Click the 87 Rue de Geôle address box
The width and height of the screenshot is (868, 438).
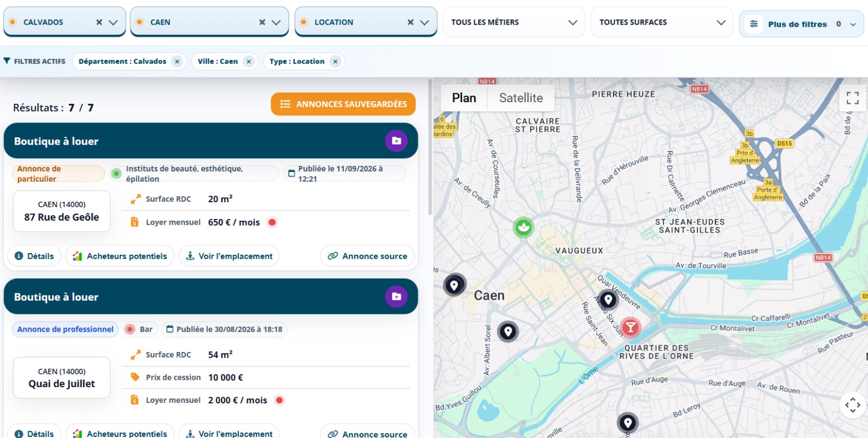click(x=62, y=211)
